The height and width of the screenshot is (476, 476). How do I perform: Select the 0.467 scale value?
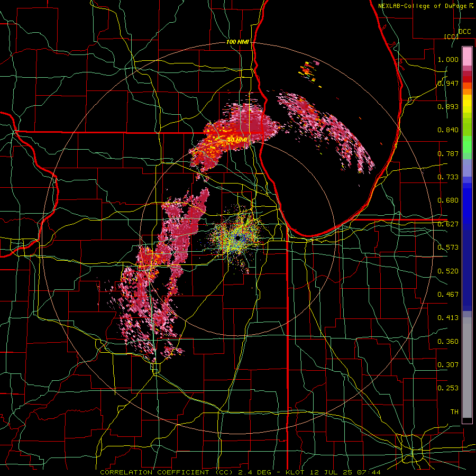click(448, 295)
